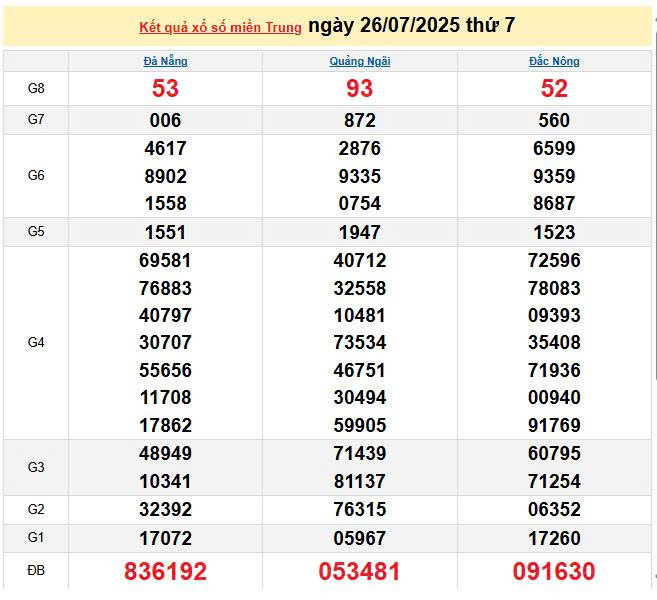Click the G6 result 8902
The height and width of the screenshot is (600, 657).
point(166,176)
